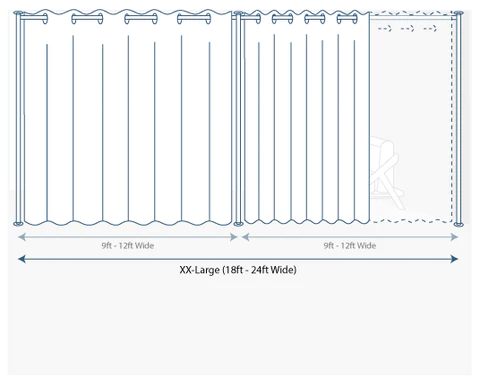Click the left 9ft - 12ft Wide label

128,246
